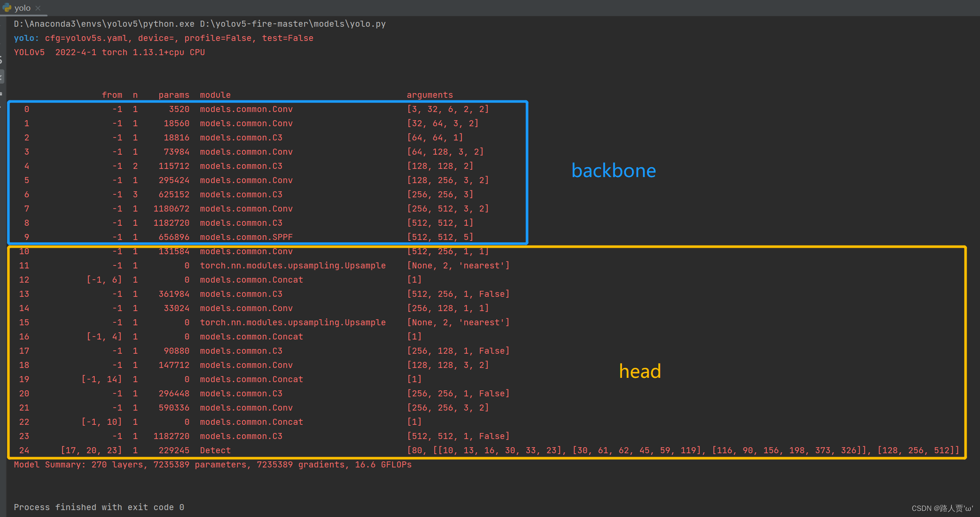Click the Model Summary line
Viewport: 980px width, 517px height.
click(212, 464)
